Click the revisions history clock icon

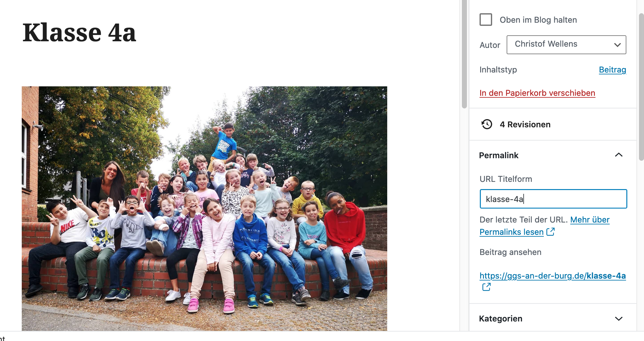[487, 124]
